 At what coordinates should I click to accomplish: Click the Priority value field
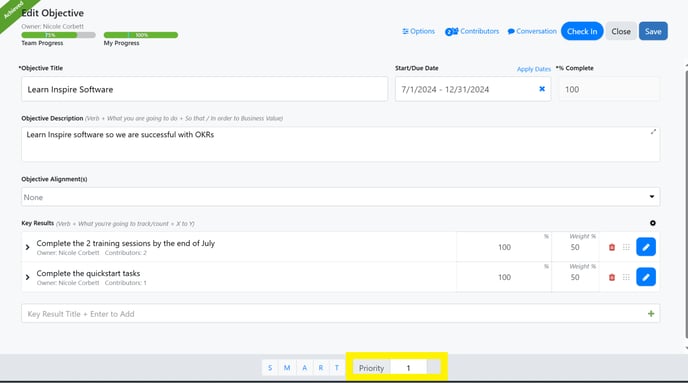(x=408, y=368)
